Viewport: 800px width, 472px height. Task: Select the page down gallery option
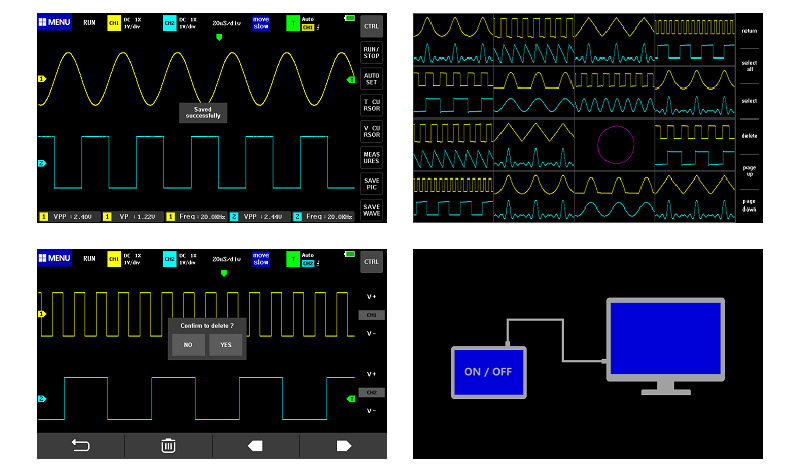pyautogui.click(x=749, y=205)
